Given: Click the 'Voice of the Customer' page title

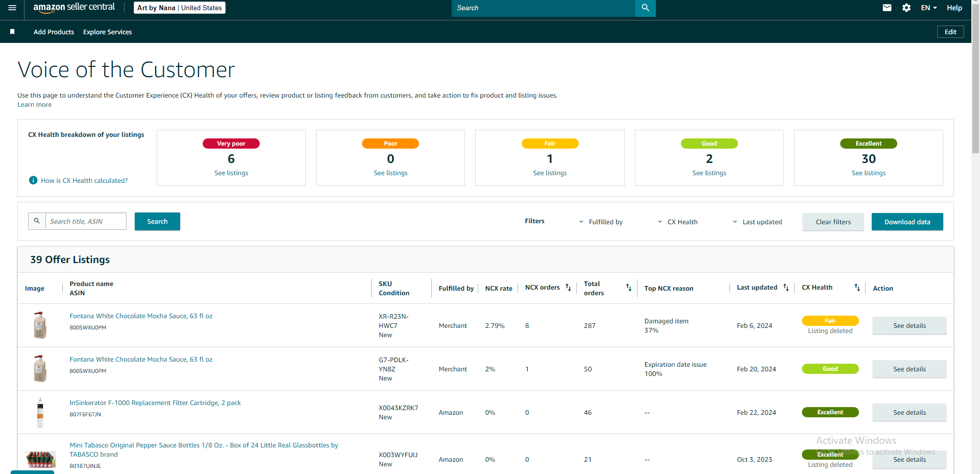Looking at the screenshot, I should click(x=126, y=69).
